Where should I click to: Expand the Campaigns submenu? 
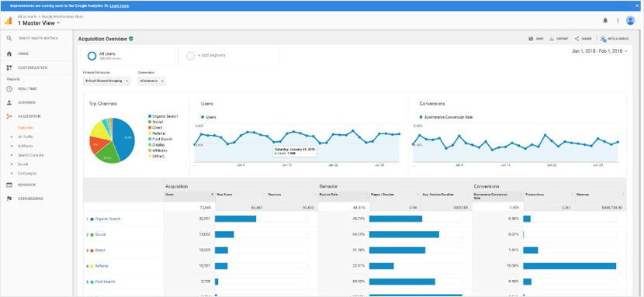(x=12, y=173)
